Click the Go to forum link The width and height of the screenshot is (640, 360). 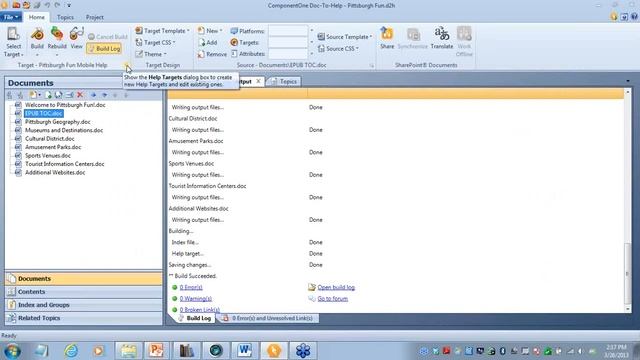click(333, 299)
